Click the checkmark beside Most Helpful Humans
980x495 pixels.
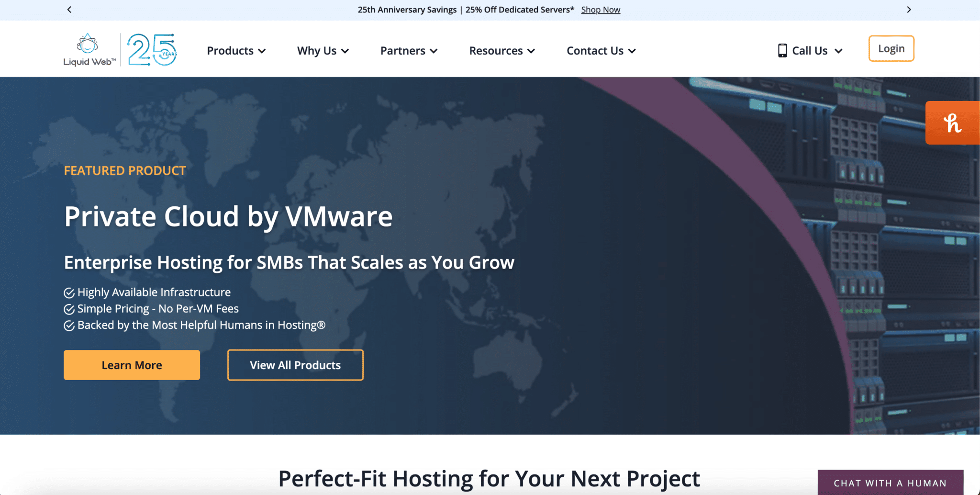(x=68, y=325)
